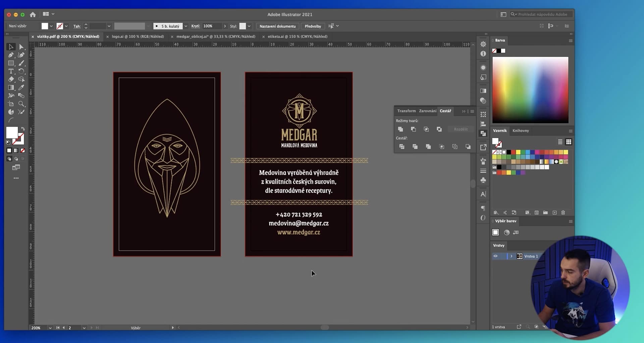Open the Zarovnání panel tab
The width and height of the screenshot is (644, 343).
(x=428, y=111)
